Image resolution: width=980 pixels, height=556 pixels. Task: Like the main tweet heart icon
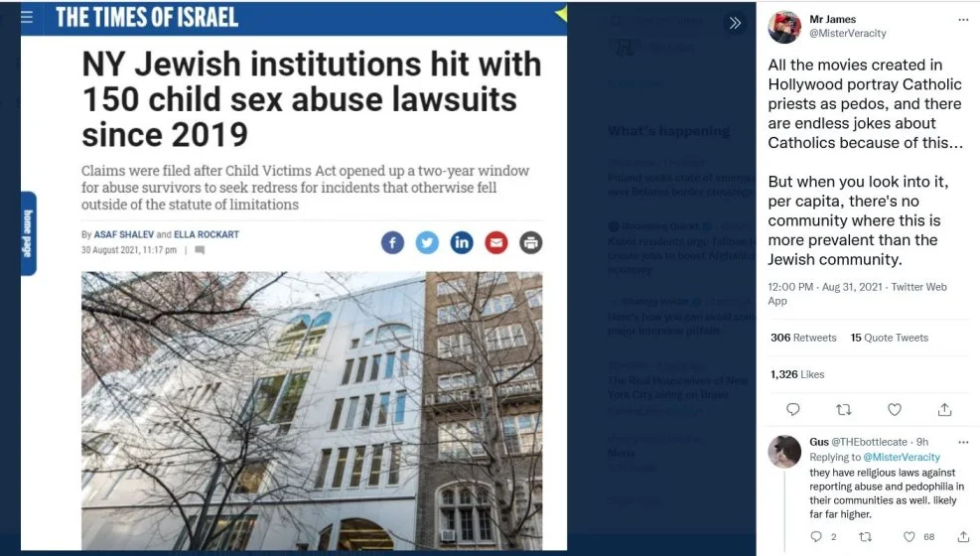click(895, 409)
